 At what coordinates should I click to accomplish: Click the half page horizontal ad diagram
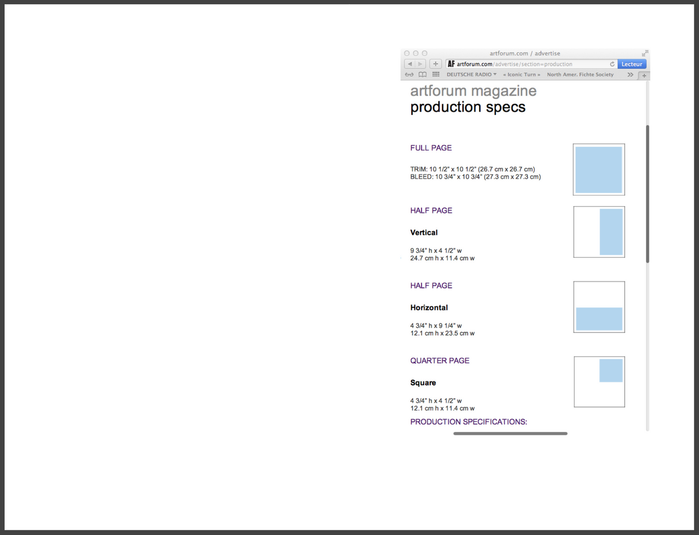pyautogui.click(x=599, y=307)
